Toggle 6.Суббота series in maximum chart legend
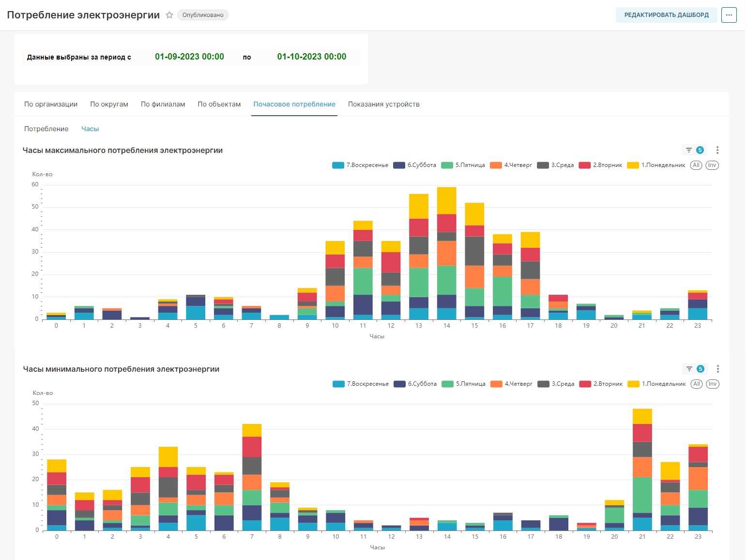This screenshot has width=747, height=560. click(x=414, y=165)
